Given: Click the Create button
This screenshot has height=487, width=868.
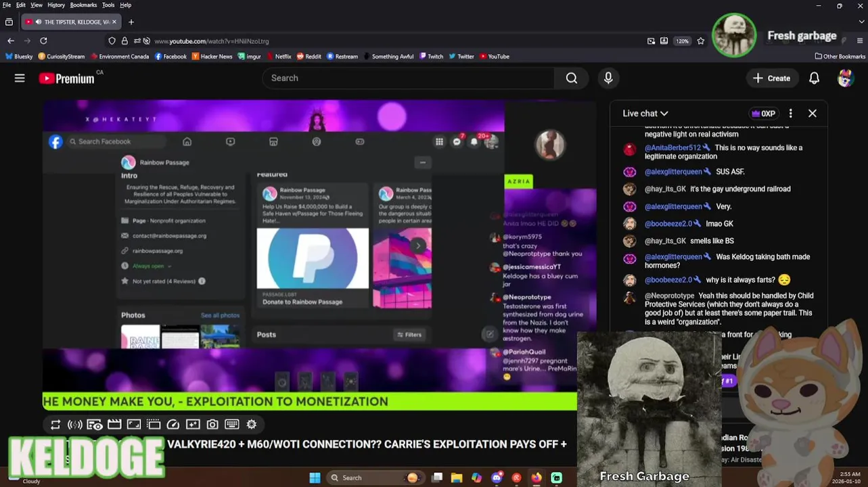Looking at the screenshot, I should pos(772,78).
